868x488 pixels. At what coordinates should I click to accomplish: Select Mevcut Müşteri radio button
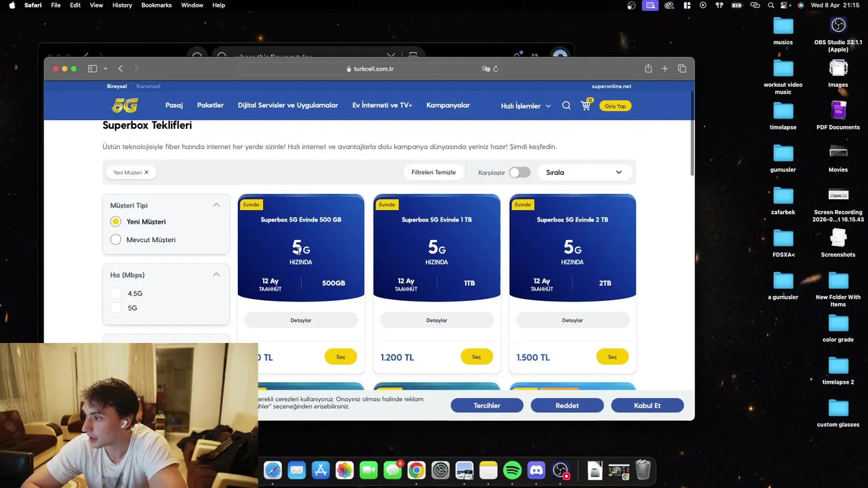pos(116,239)
